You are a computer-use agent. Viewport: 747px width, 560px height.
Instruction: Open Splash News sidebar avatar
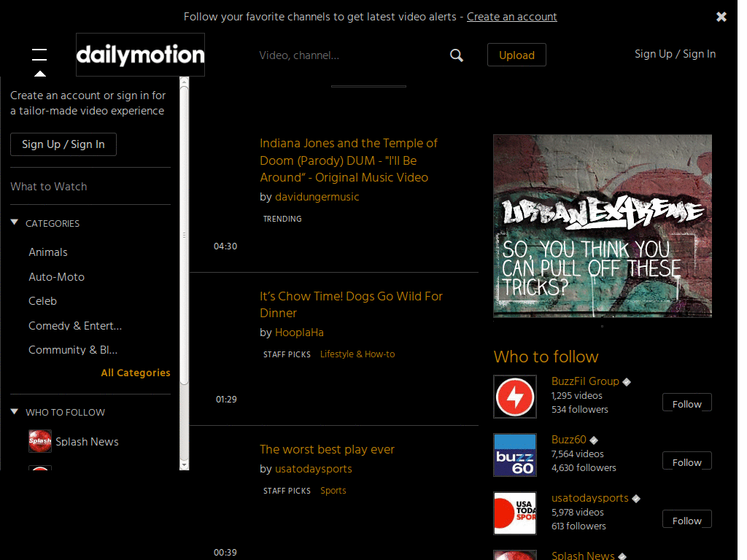point(40,441)
